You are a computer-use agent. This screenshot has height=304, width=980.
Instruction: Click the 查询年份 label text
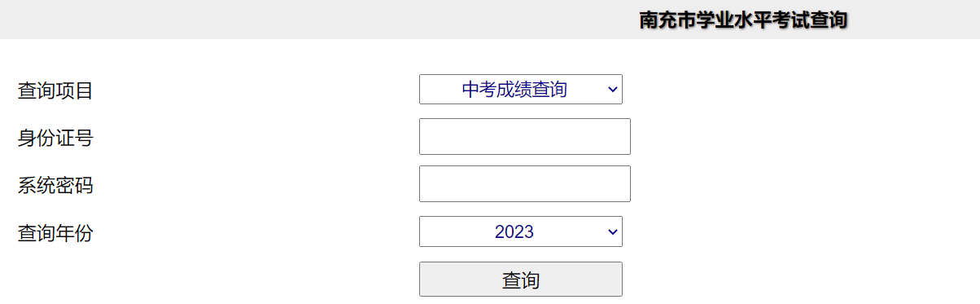click(x=55, y=233)
